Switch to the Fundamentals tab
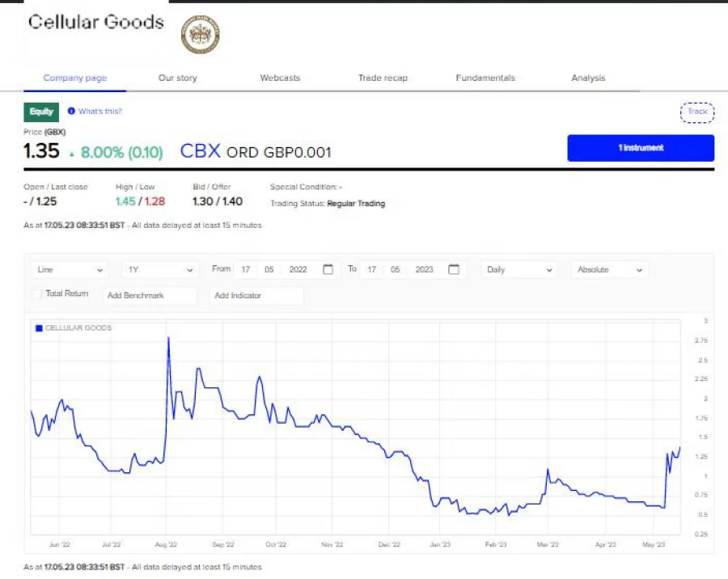The width and height of the screenshot is (728, 579). click(485, 78)
